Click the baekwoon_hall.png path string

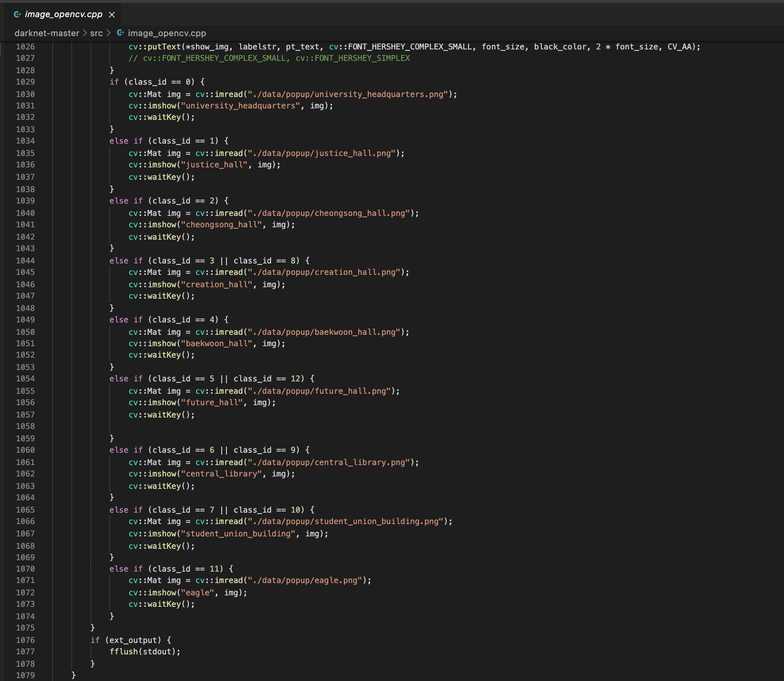click(324, 332)
